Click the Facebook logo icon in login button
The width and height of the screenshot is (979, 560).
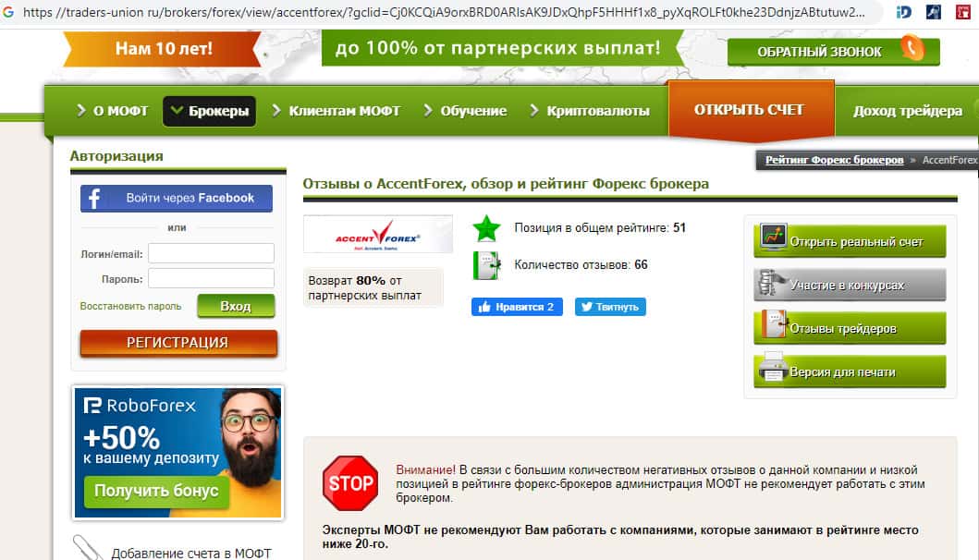94,199
